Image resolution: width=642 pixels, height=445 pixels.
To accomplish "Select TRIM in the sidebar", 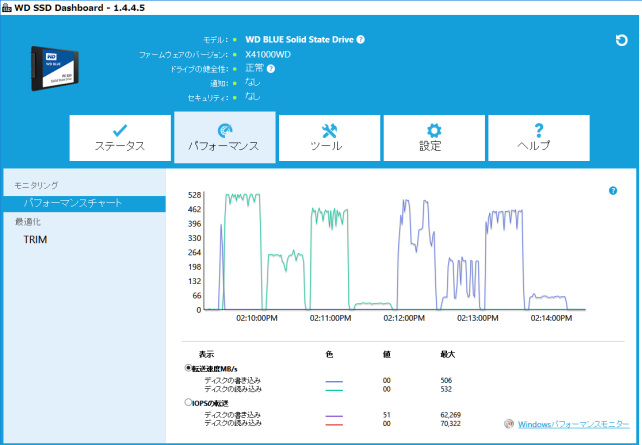I will (35, 239).
